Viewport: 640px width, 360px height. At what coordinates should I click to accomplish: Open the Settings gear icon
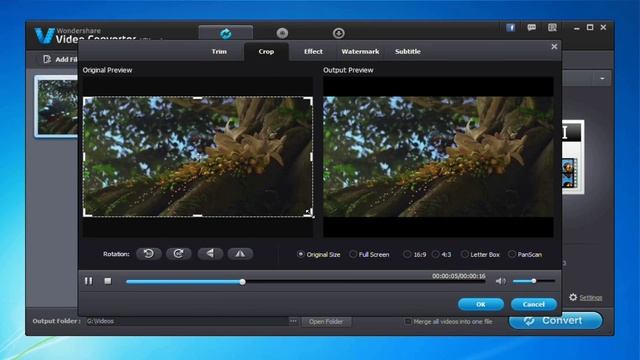pyautogui.click(x=573, y=297)
